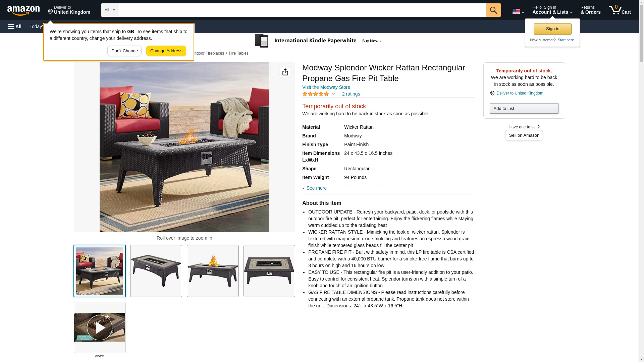Play the product video thumbnail
The image size is (644, 362).
click(x=100, y=327)
